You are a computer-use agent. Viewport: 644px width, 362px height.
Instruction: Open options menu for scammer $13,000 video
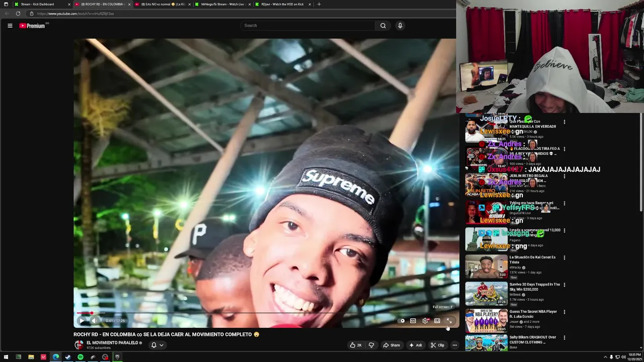[564, 231]
